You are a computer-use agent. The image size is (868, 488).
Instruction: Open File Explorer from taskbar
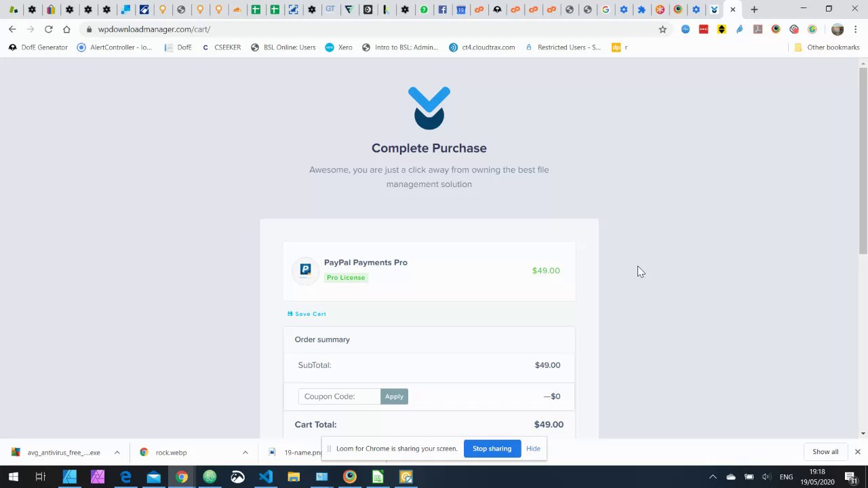(x=294, y=477)
